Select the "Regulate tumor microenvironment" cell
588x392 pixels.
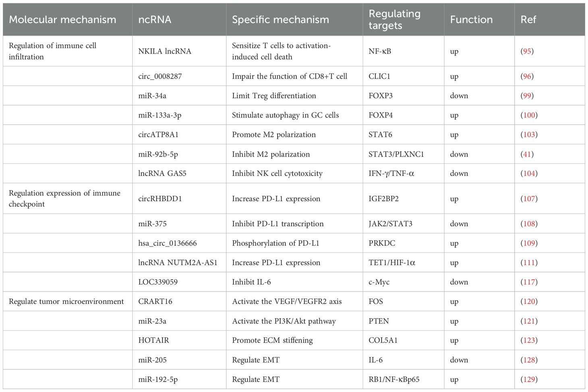tap(66, 301)
